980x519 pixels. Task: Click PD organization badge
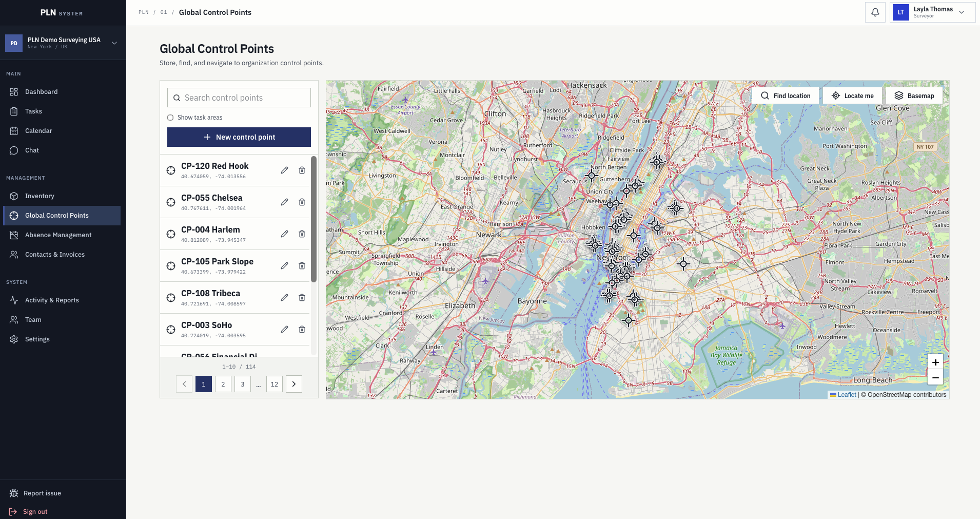pos(14,43)
